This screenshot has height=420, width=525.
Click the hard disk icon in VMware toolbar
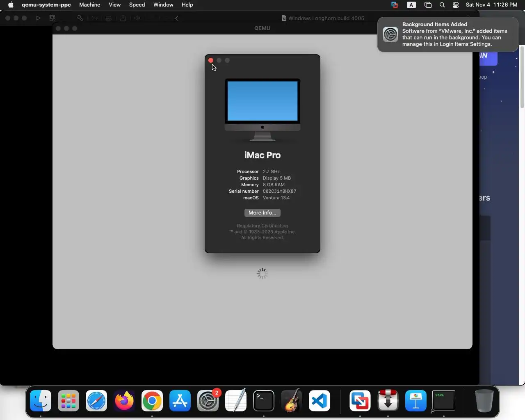point(109,18)
